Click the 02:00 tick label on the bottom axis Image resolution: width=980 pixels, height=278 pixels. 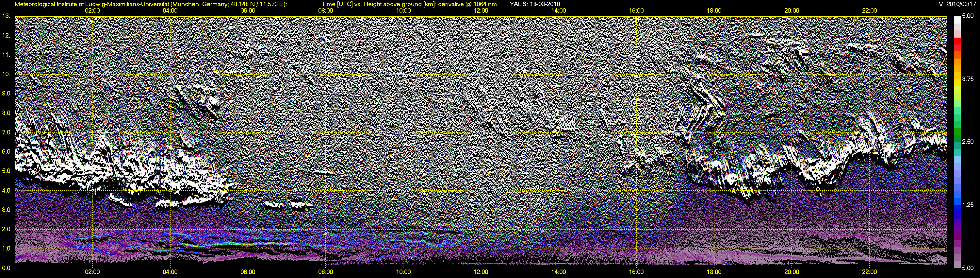click(x=92, y=272)
